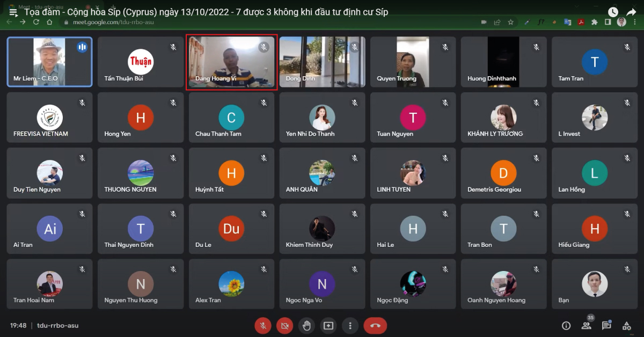
Task: Click the T avatar of Tuan Nguyen
Action: tap(413, 118)
